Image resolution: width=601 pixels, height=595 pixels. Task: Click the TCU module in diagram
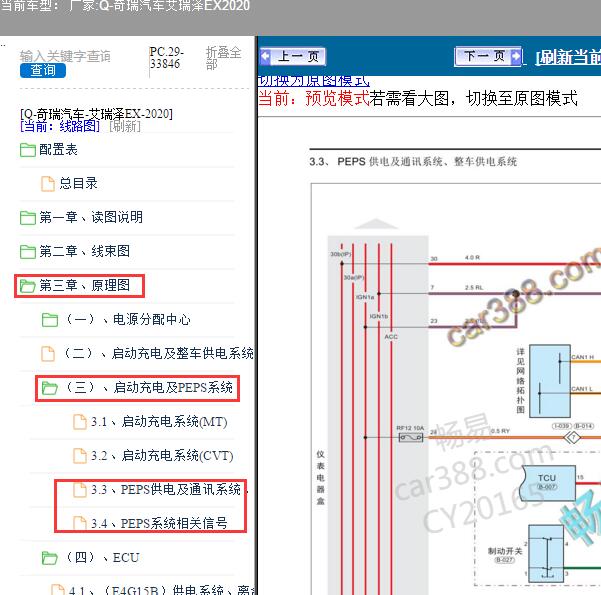pos(548,483)
